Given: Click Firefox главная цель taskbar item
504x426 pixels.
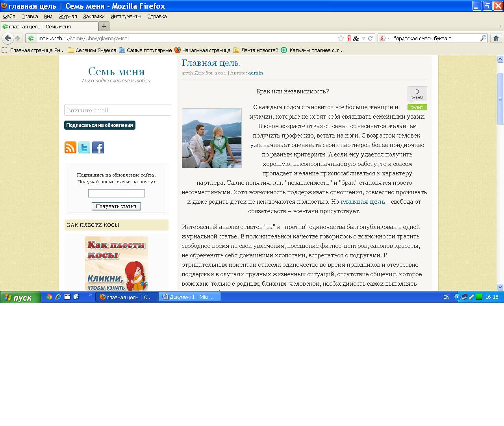Looking at the screenshot, I should pos(126,297).
